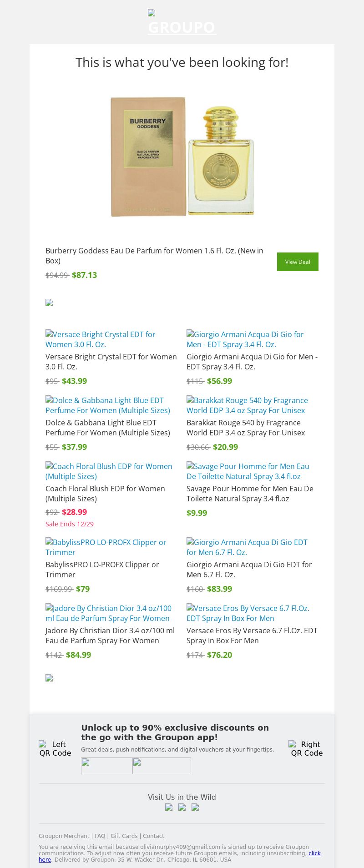
Task: Open Savage Pour Homme product link
Action: 248,471
